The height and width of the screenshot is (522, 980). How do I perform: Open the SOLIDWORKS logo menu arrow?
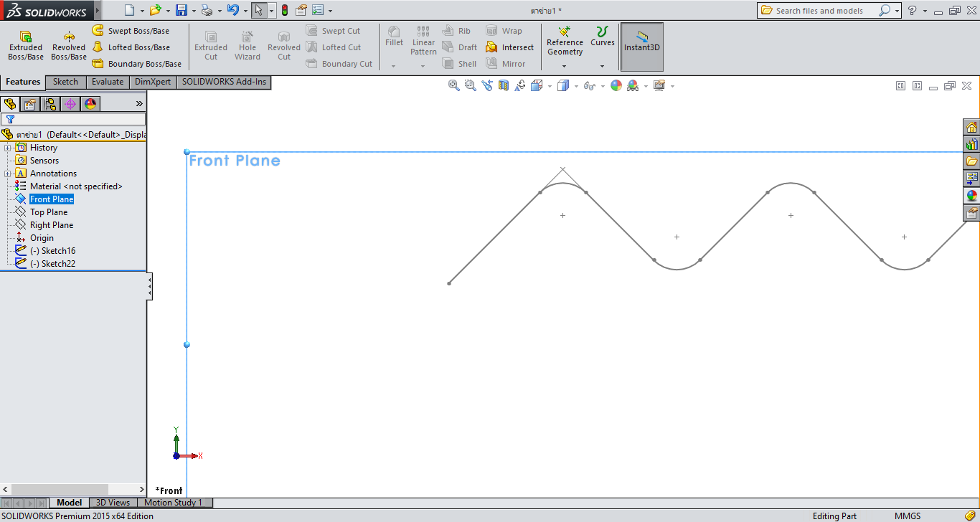[98, 11]
